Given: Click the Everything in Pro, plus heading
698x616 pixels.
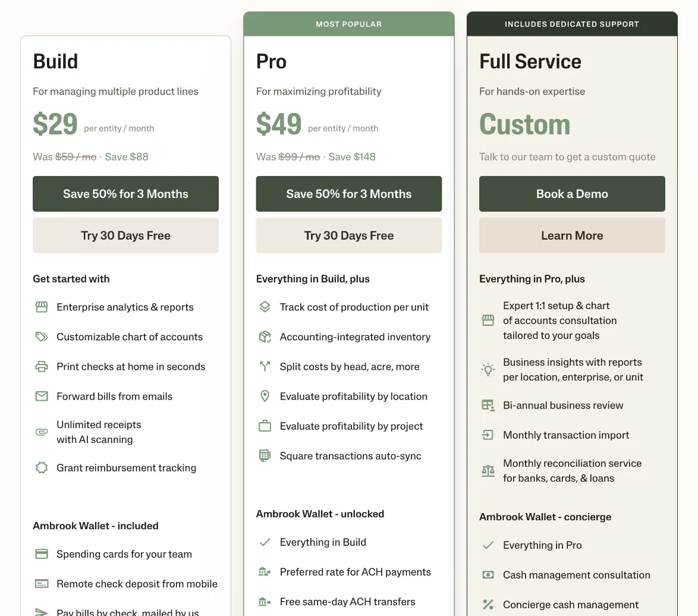Looking at the screenshot, I should pos(532,279).
